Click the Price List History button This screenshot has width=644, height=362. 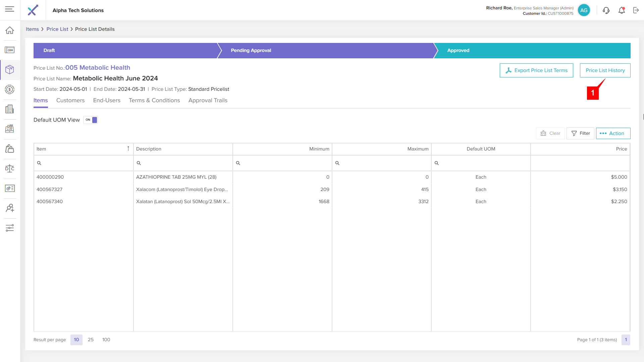[x=605, y=70]
